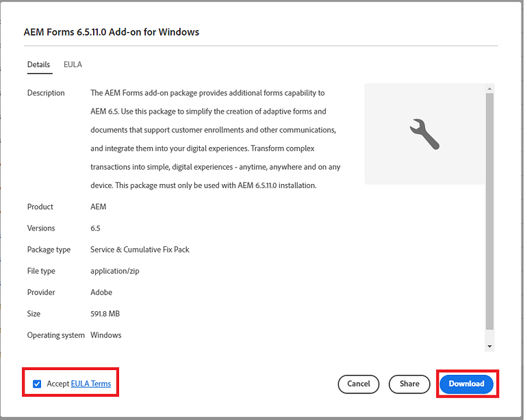Click the Share button
This screenshot has width=527, height=420.
(409, 384)
